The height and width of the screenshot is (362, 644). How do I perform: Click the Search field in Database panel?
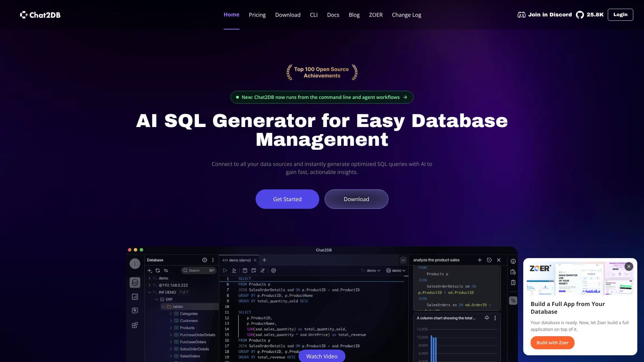point(199,270)
